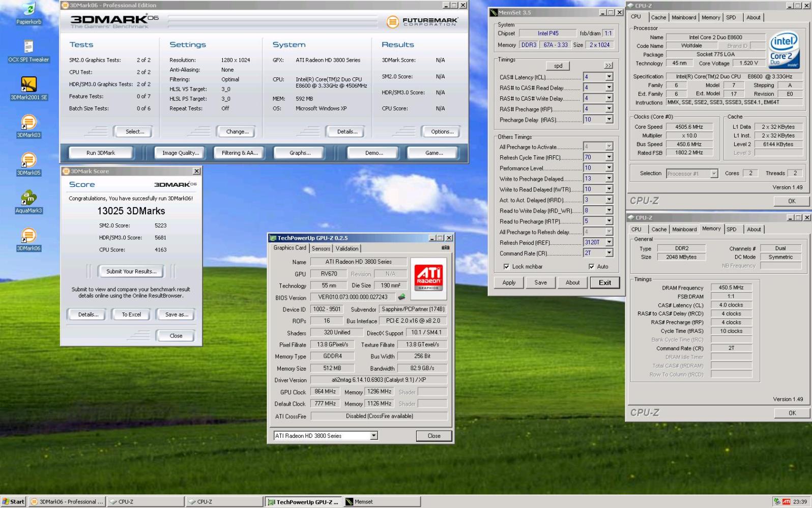
Task: Click the GPU Clock 864 MHz field
Action: click(325, 391)
